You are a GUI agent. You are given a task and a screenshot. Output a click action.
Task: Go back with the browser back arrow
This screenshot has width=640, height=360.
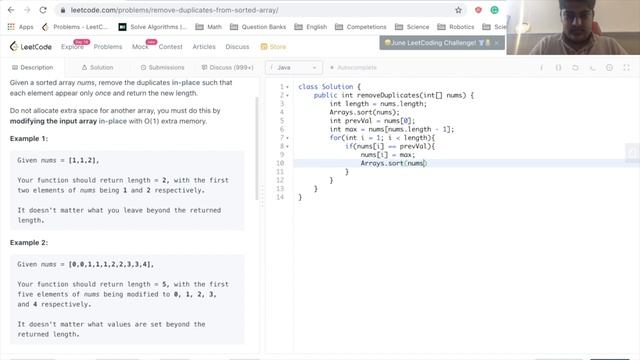tap(11, 10)
